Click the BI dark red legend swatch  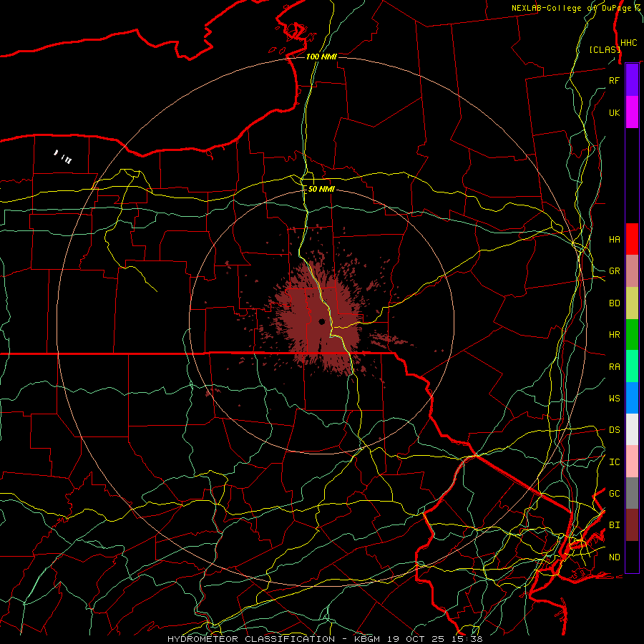coord(632,525)
